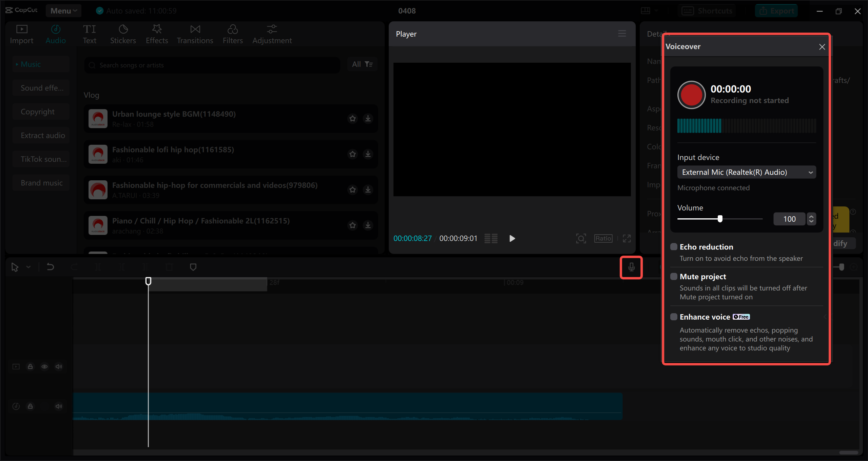Enable Echo reduction checkbox
868x461 pixels.
(674, 247)
